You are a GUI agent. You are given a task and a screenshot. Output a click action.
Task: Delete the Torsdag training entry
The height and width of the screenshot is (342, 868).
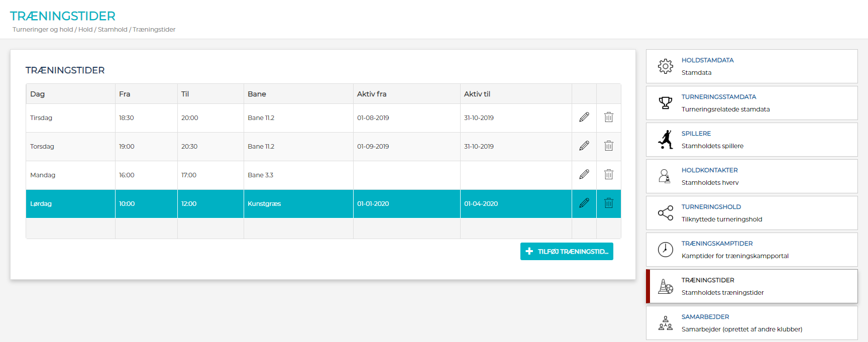[608, 146]
